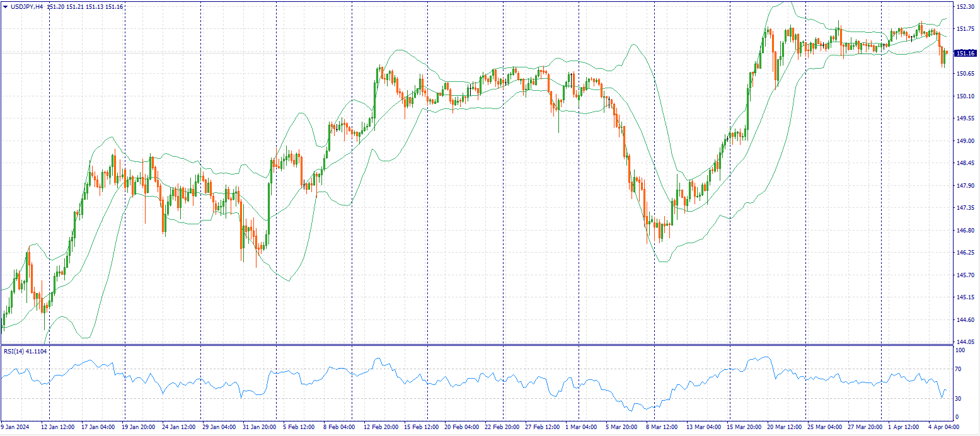This screenshot has width=980, height=436.
Task: Select the 20 Mar 12:00 time label
Action: click(785, 427)
